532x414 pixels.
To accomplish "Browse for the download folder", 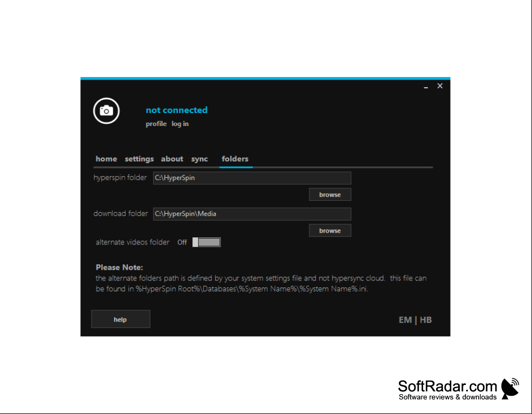I will pos(330,230).
